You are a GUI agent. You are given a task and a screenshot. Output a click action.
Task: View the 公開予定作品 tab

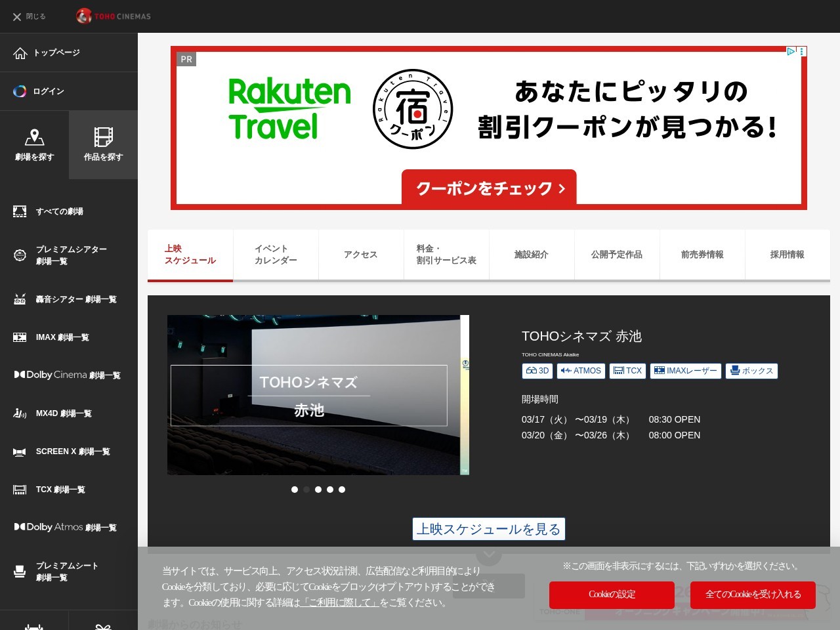[617, 255]
